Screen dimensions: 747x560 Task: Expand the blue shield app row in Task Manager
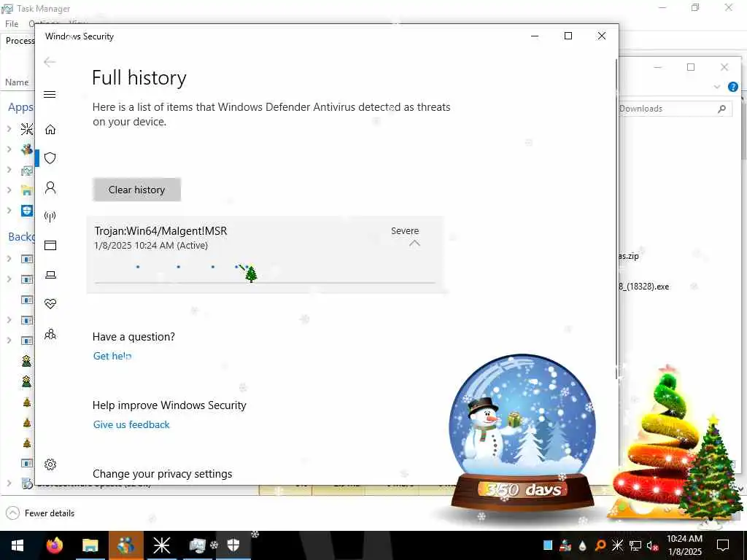point(9,211)
